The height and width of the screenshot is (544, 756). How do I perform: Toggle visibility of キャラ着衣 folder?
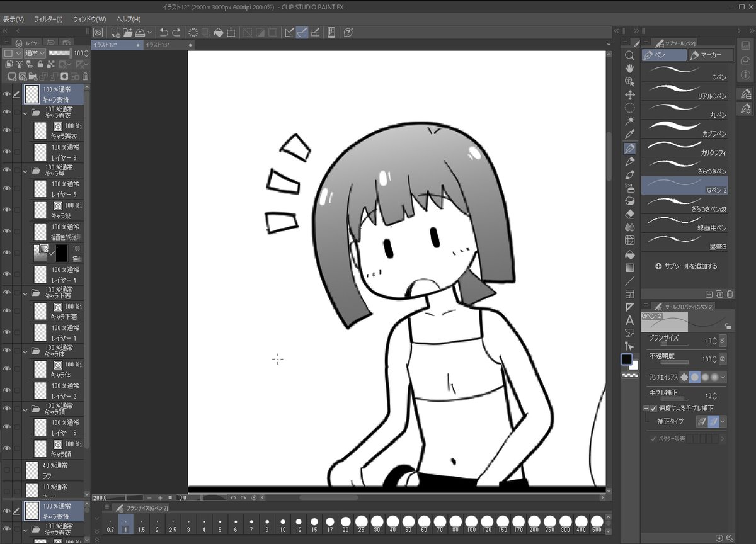click(7, 112)
